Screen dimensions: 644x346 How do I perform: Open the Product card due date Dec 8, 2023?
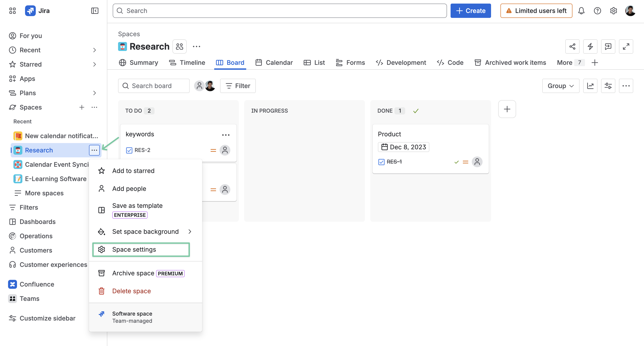(x=403, y=147)
